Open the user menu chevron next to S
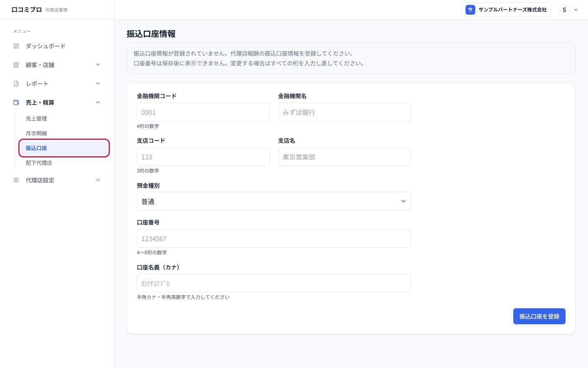Screen dimensions: 588x368 (x=576, y=10)
